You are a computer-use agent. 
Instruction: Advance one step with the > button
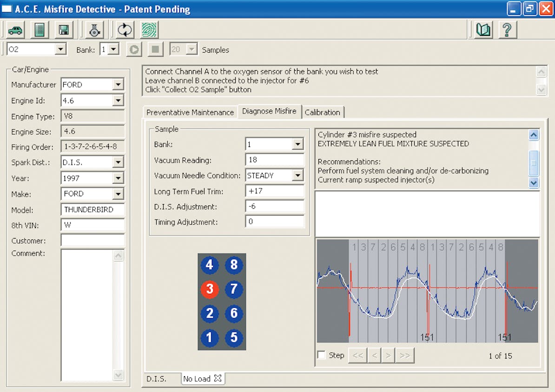tap(389, 355)
